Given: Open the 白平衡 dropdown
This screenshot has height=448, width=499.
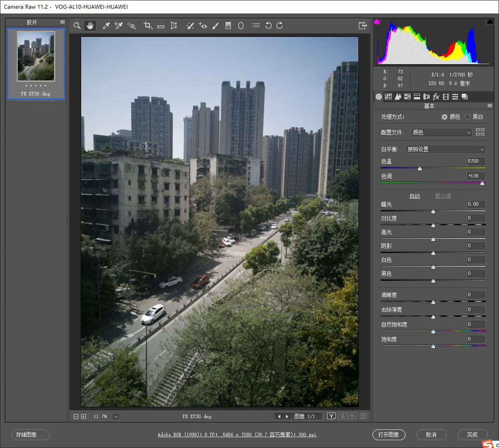Looking at the screenshot, I should click(446, 149).
